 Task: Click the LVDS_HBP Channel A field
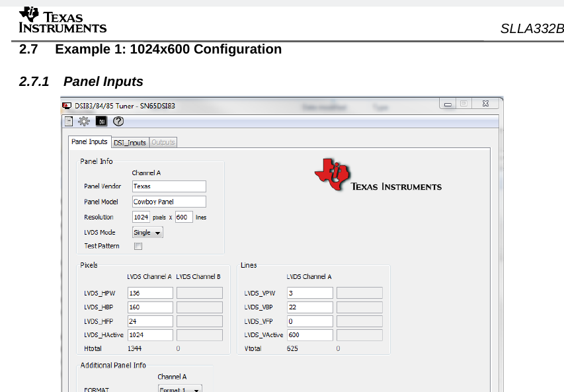(150, 307)
